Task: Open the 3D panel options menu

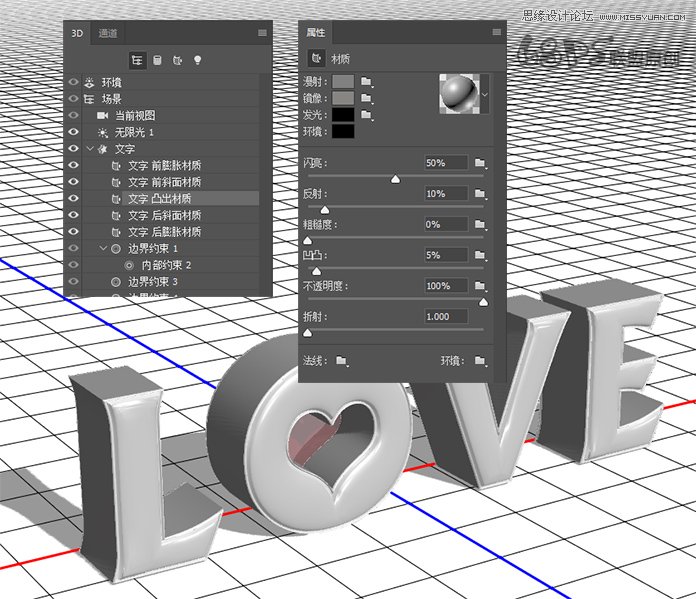Action: pyautogui.click(x=262, y=33)
